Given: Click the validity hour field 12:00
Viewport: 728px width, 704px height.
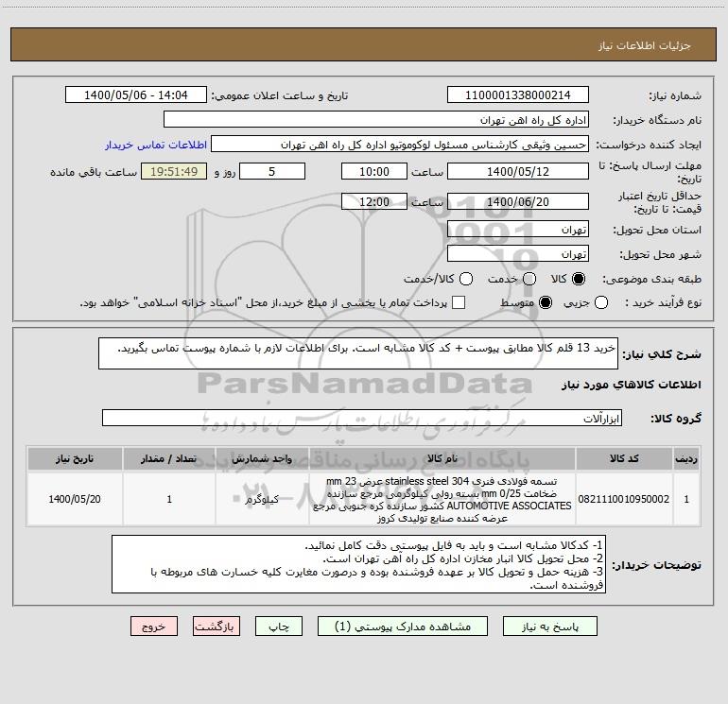Looking at the screenshot, I should [x=374, y=201].
